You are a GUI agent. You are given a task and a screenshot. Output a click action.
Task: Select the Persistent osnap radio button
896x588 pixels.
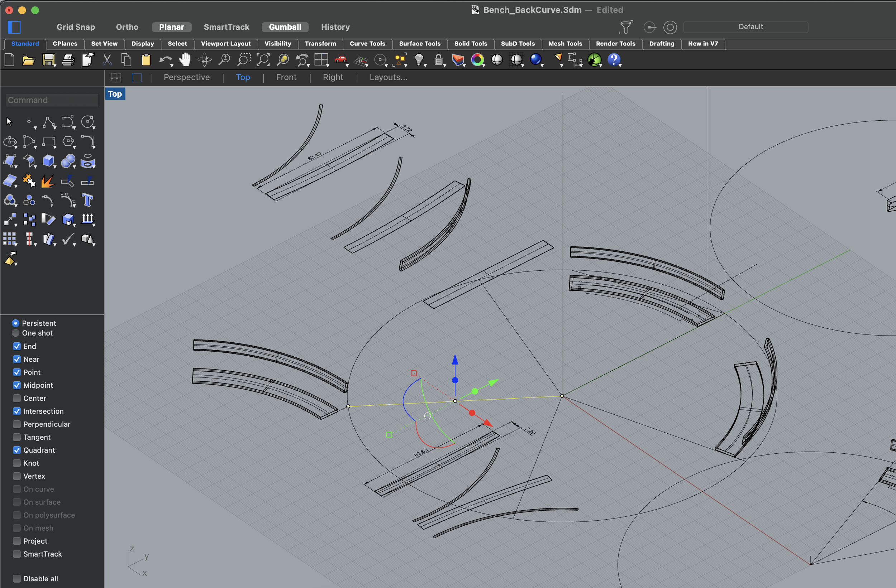[15, 323]
